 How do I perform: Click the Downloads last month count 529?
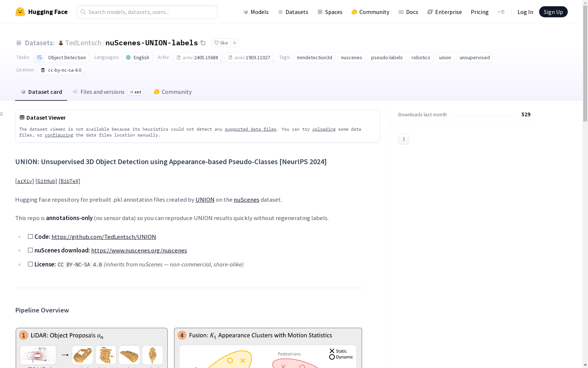[526, 114]
